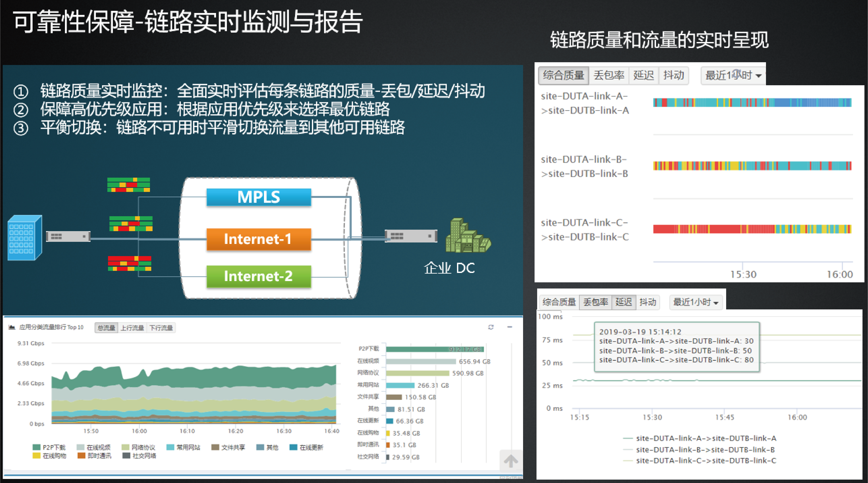Click the 9.31 Gbps axis label
This screenshot has width=868, height=483.
pyautogui.click(x=31, y=343)
